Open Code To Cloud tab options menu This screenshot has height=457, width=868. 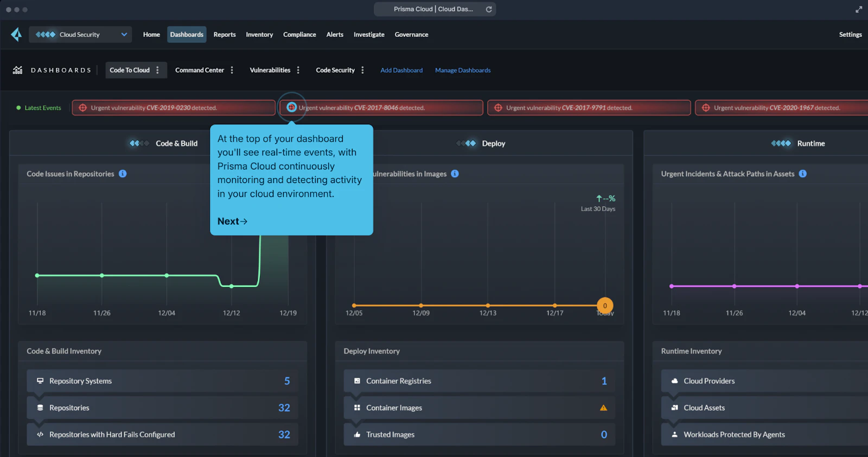point(158,70)
